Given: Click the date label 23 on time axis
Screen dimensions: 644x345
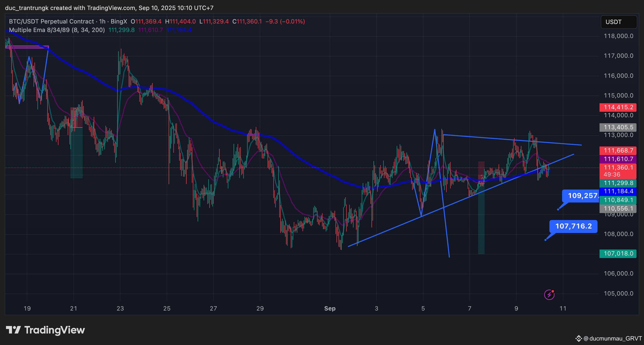Looking at the screenshot, I should point(120,308).
